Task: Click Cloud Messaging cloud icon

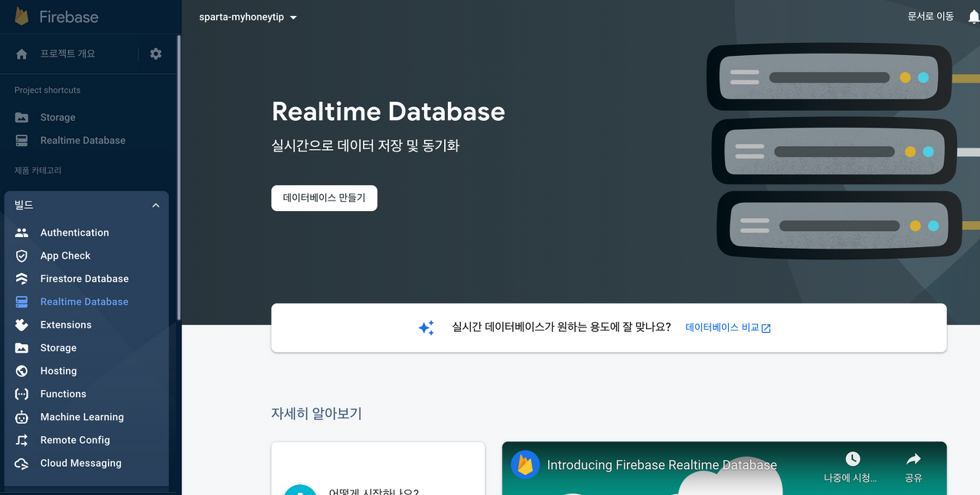Action: click(x=21, y=463)
